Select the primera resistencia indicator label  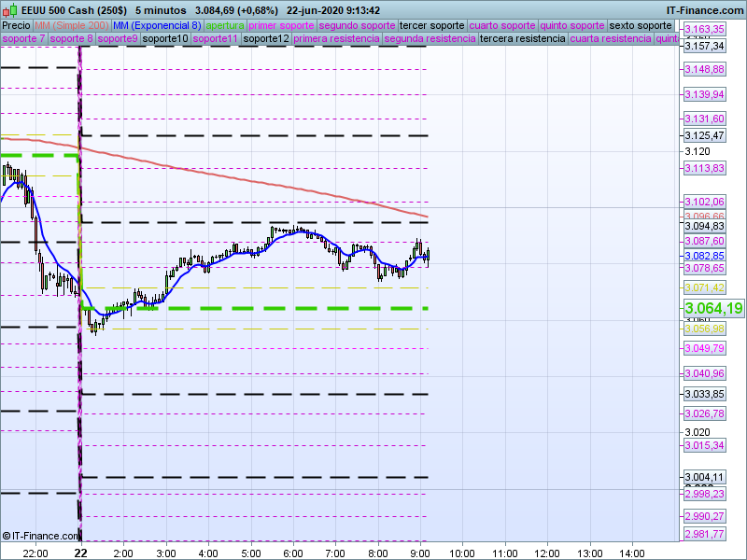pyautogui.click(x=335, y=39)
